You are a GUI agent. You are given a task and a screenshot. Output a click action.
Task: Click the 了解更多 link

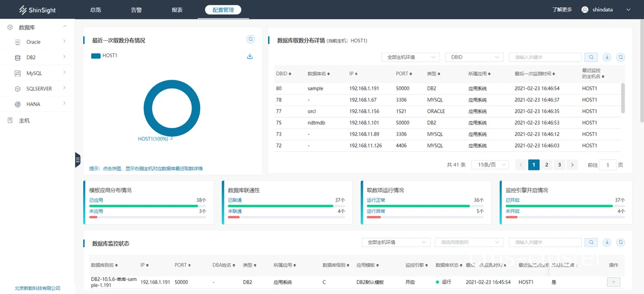click(x=562, y=10)
